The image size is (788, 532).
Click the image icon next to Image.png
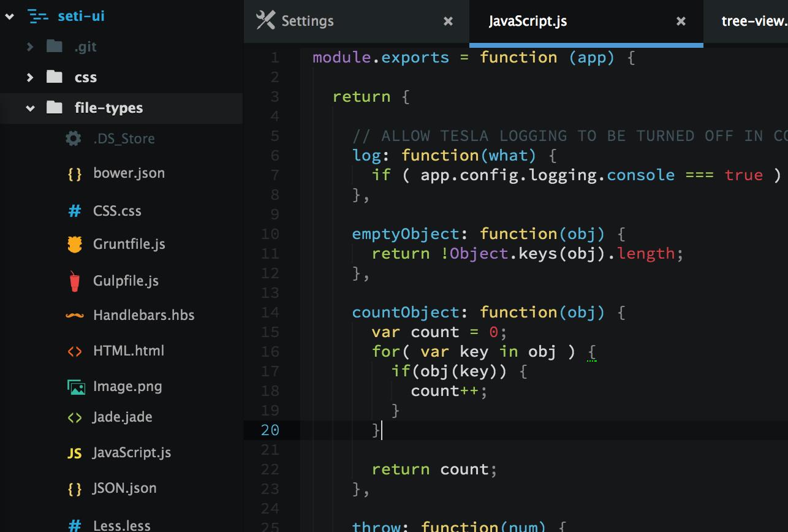pyautogui.click(x=74, y=386)
